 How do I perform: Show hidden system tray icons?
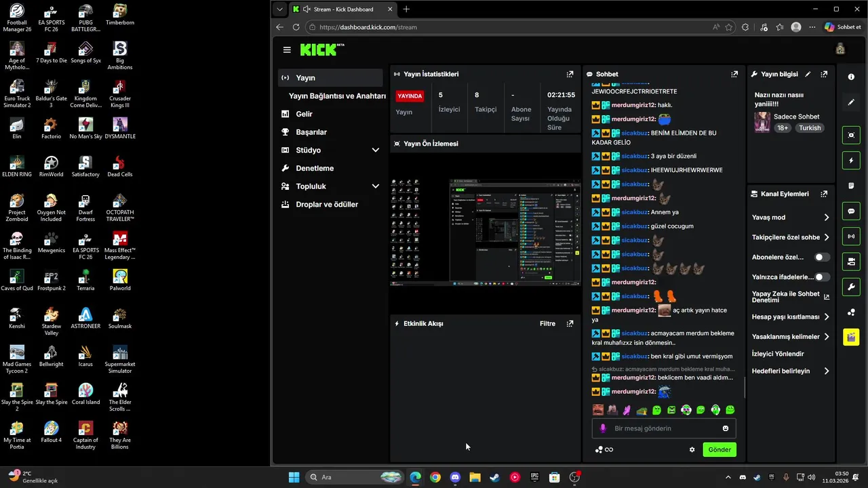point(728,477)
